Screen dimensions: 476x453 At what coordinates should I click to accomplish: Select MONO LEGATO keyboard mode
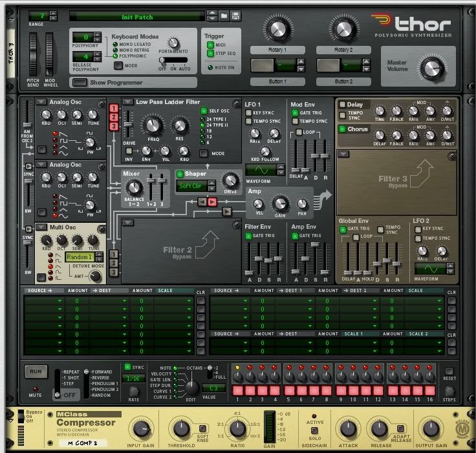pos(115,45)
